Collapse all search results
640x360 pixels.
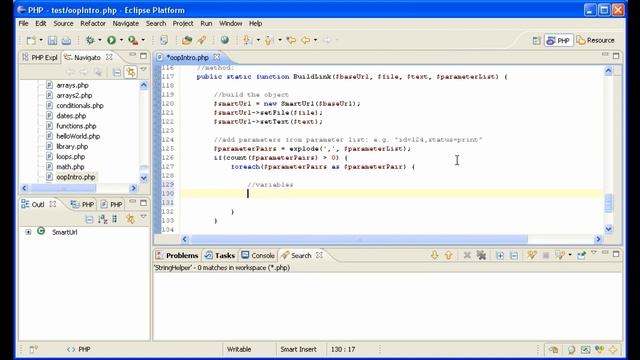pos(514,256)
